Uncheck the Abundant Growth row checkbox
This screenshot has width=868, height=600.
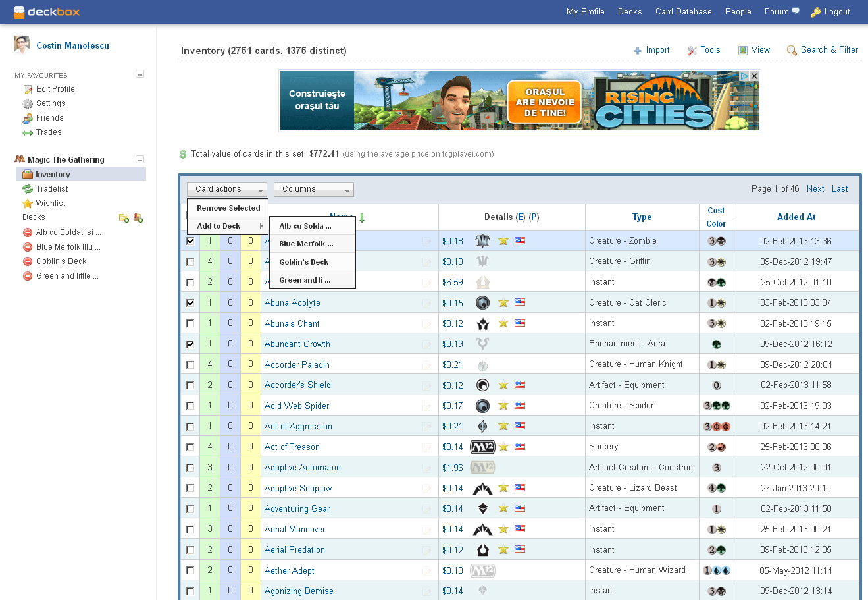tap(190, 344)
